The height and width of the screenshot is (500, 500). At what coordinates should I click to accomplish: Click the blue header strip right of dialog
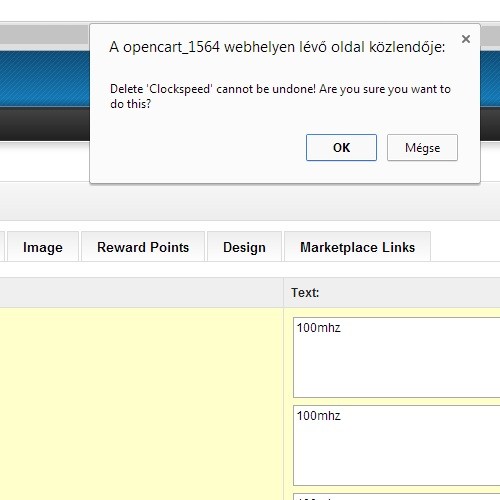[490, 79]
